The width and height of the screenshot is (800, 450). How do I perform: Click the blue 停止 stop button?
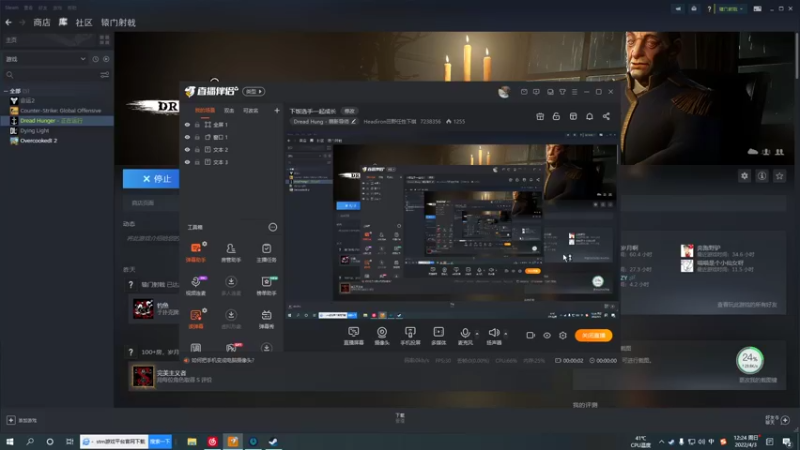[151, 179]
